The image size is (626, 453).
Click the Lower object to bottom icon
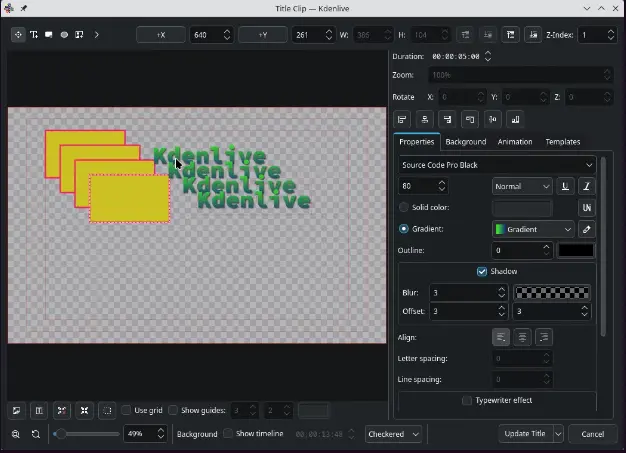[x=533, y=35]
